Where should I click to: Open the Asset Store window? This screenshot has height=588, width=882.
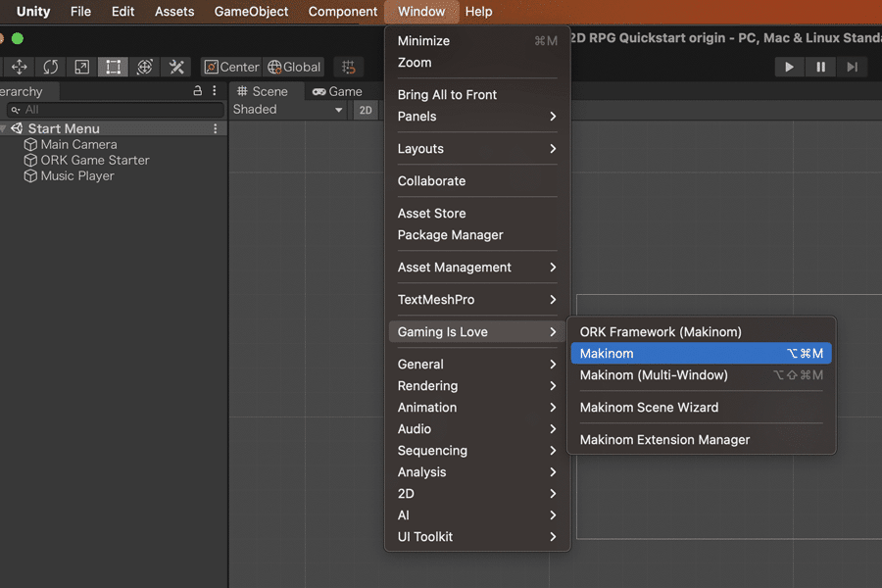pyautogui.click(x=477, y=214)
